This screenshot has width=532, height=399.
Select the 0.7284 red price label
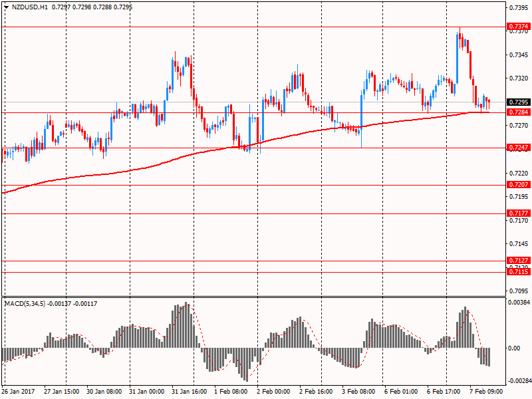click(518, 112)
